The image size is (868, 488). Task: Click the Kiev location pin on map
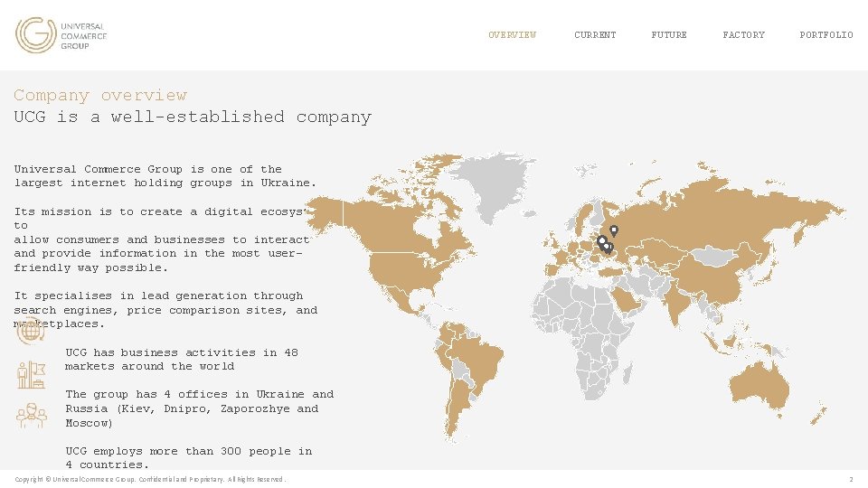tap(602, 241)
